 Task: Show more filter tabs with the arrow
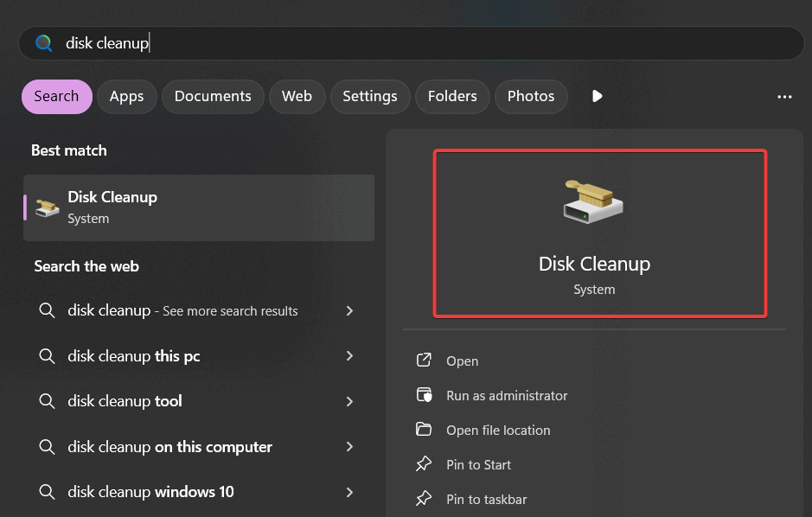tap(597, 97)
